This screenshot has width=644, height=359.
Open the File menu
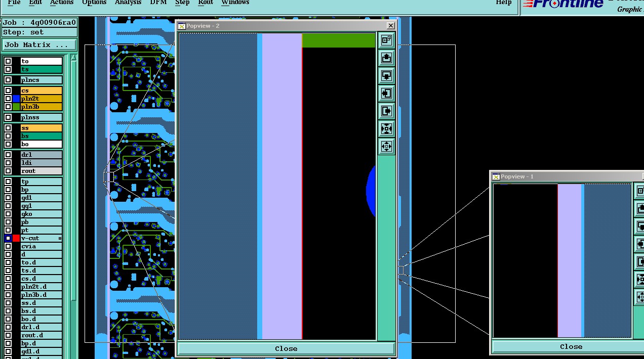click(14, 3)
